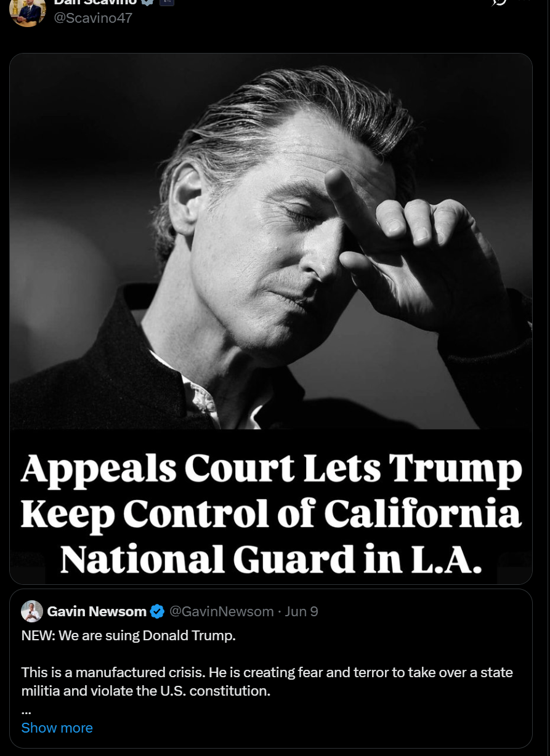Open Gavin Newsom's avatar in the quoted post
This screenshot has height=756, width=550.
pyautogui.click(x=32, y=611)
